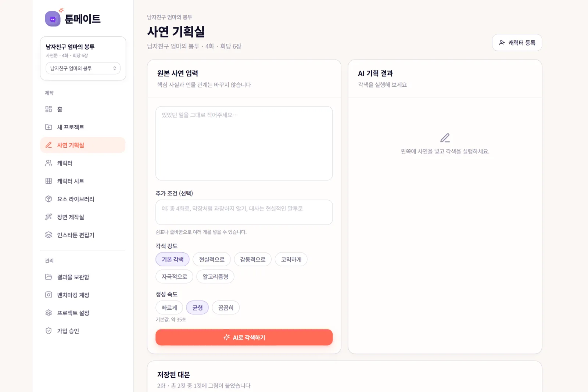Screen dimensions: 588x392
Task: Click the sparkle icon on AI로 각색하기 button
Action: click(x=227, y=337)
